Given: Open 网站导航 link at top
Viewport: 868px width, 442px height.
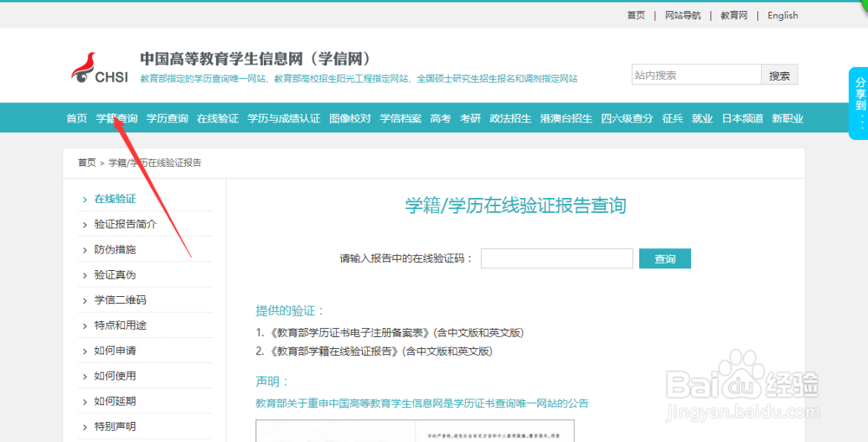Looking at the screenshot, I should [x=683, y=16].
